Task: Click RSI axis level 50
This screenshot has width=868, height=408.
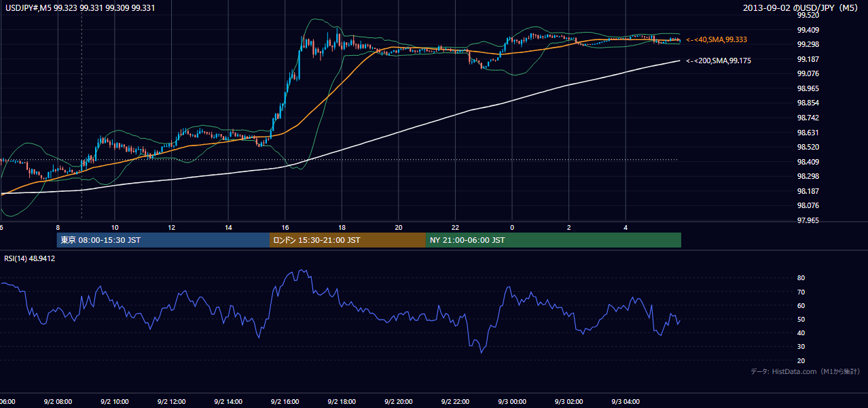Action: click(801, 319)
